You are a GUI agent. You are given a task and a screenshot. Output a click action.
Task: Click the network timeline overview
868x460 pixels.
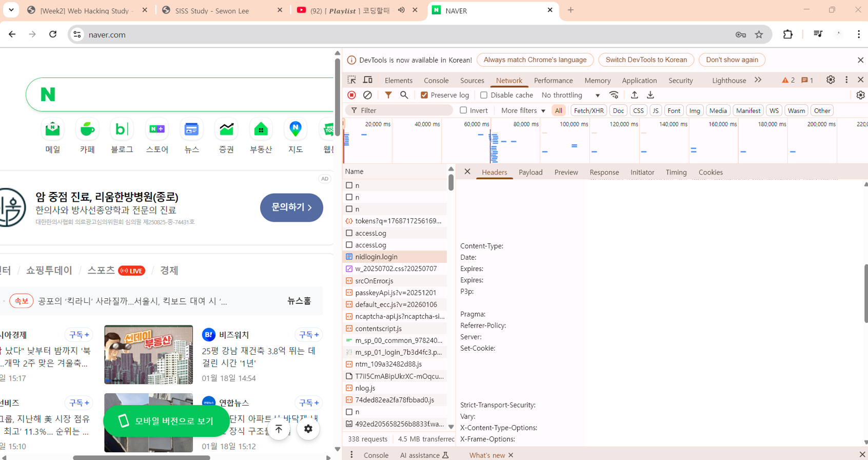[x=605, y=141]
